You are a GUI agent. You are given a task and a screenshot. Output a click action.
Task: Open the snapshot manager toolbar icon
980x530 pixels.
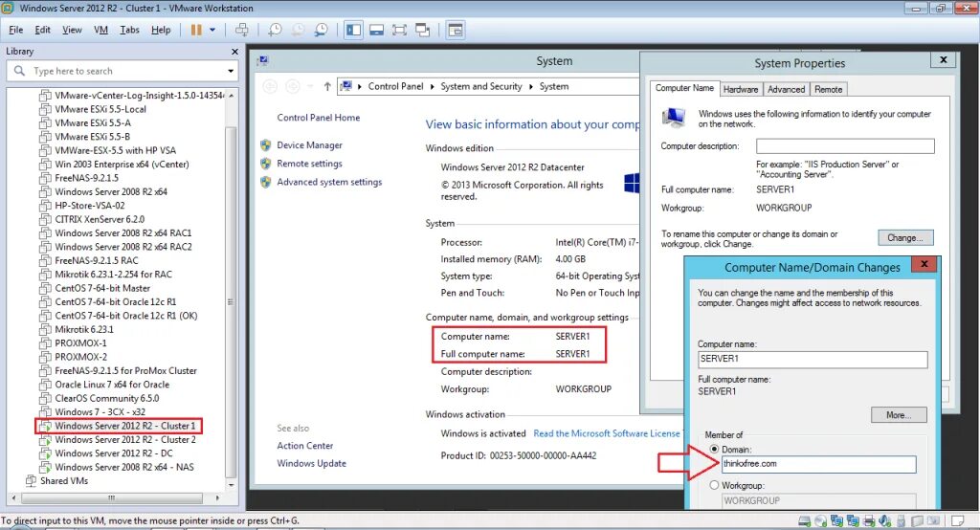(x=322, y=30)
